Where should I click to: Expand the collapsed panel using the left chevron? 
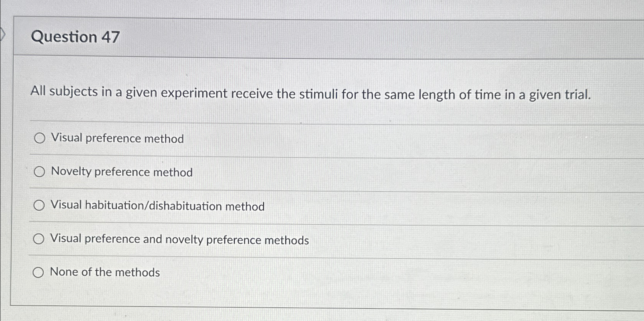[3, 34]
